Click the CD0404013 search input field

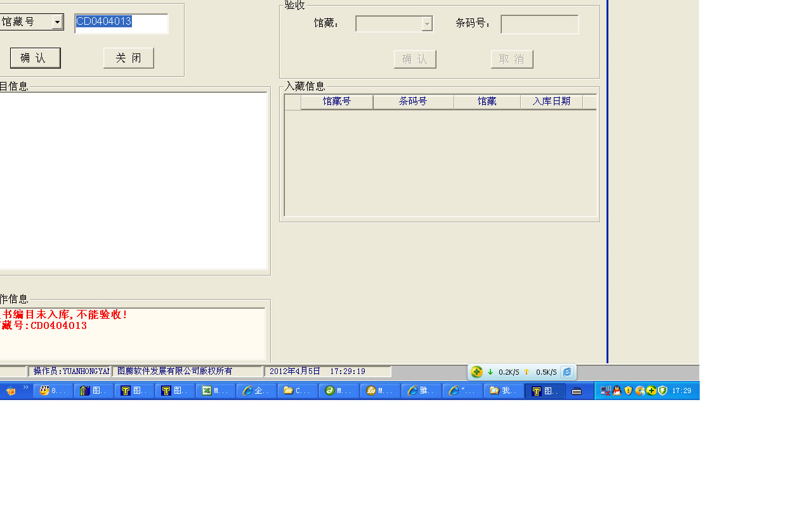tap(121, 23)
